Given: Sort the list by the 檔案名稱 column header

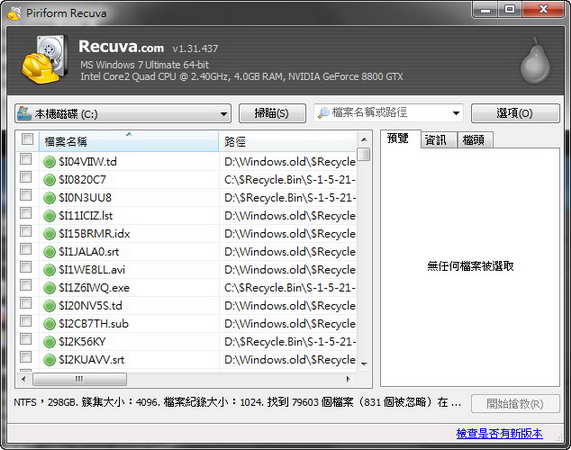Looking at the screenshot, I should coord(128,141).
